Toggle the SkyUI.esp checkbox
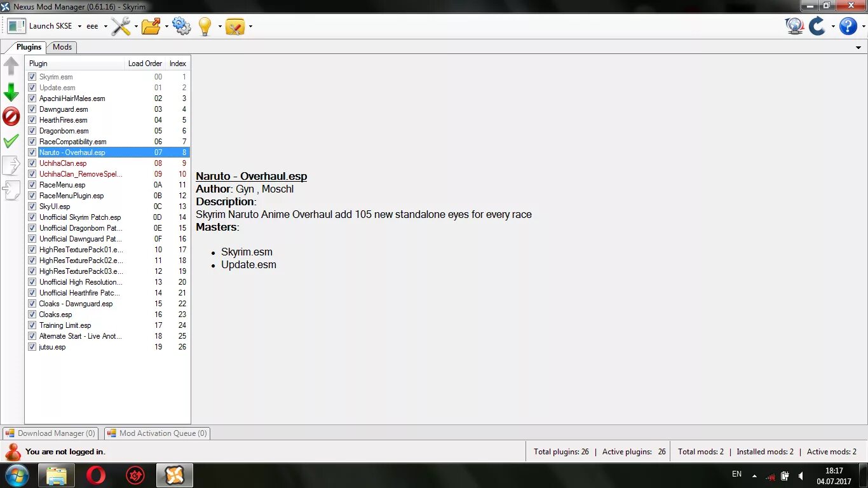Screen dimensions: 868x488 32,207
